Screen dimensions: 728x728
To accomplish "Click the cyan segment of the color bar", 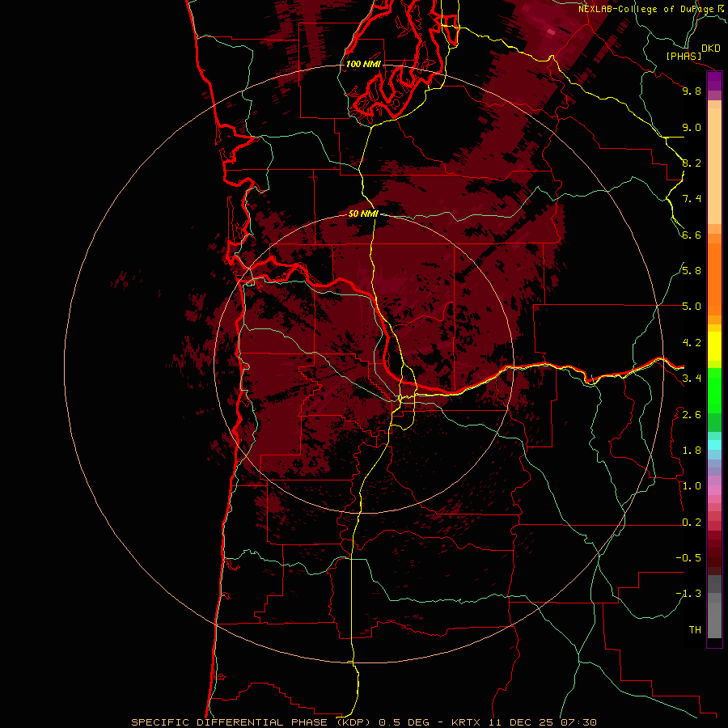I will (x=714, y=444).
